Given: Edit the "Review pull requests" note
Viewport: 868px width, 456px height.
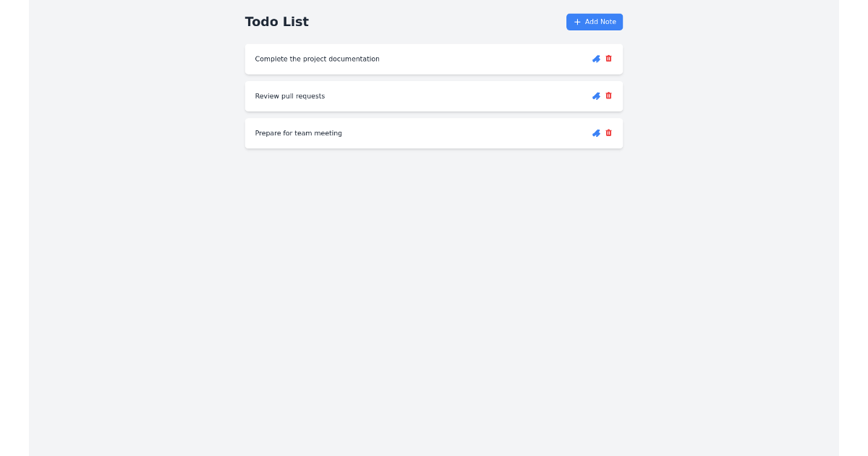Looking at the screenshot, I should click(596, 96).
